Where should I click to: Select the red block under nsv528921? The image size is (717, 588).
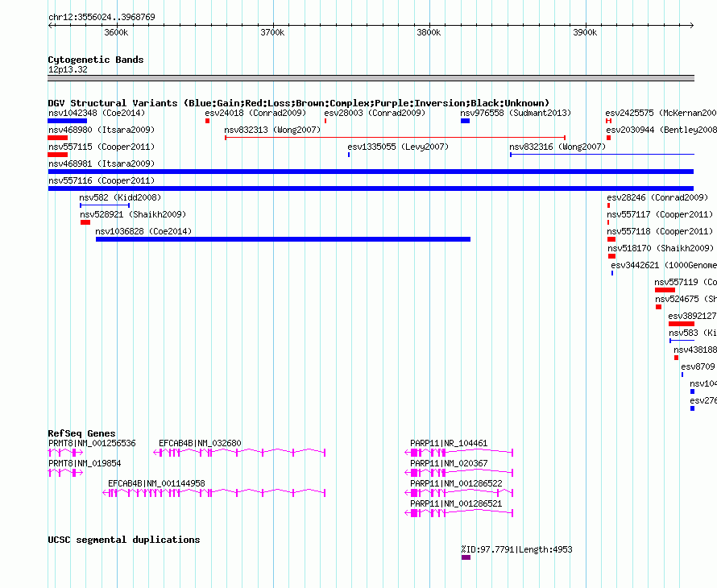point(85,222)
